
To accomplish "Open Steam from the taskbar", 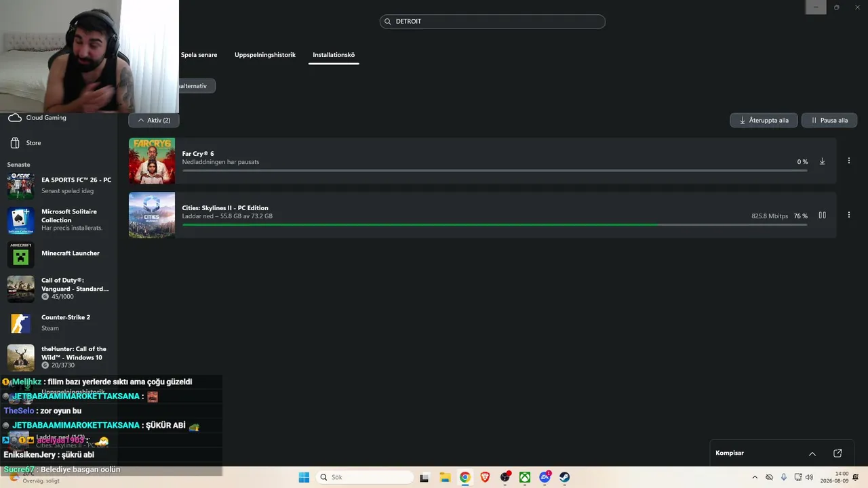I will point(565,477).
